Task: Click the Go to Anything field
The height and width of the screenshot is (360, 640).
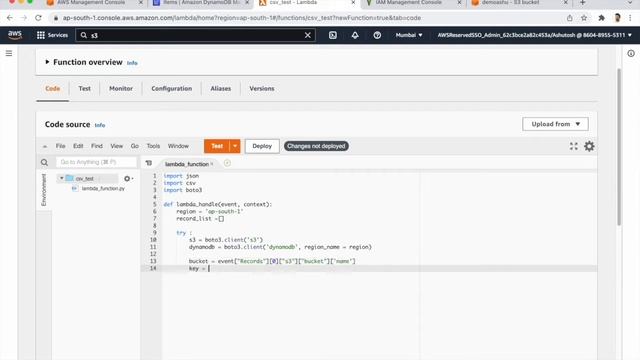Action: pos(96,162)
